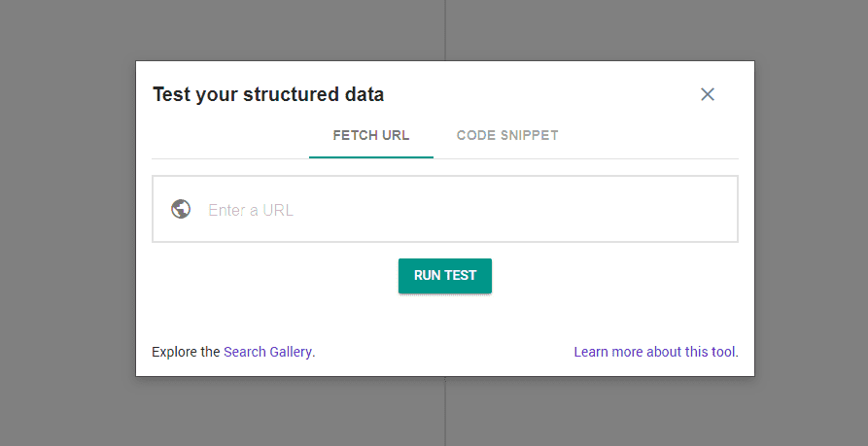
Task: Switch to the Code Snippet tab
Action: 507,136
